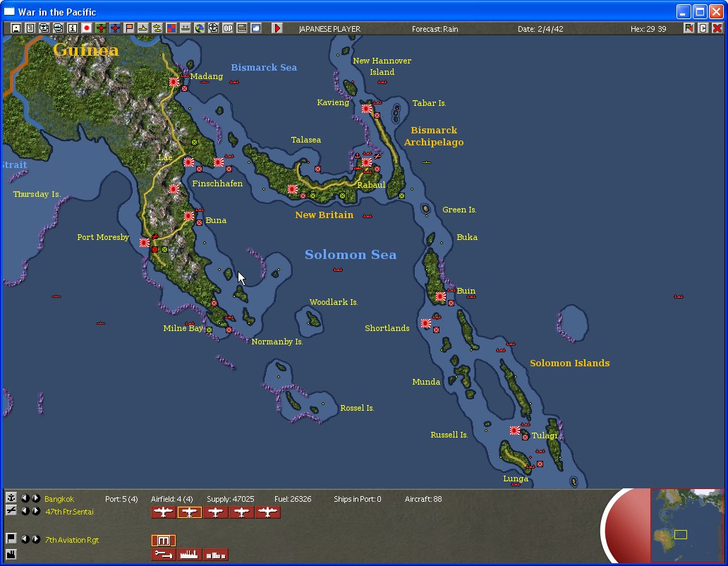Select the Japanese base at Kavieng
728x566 pixels.
(367, 109)
